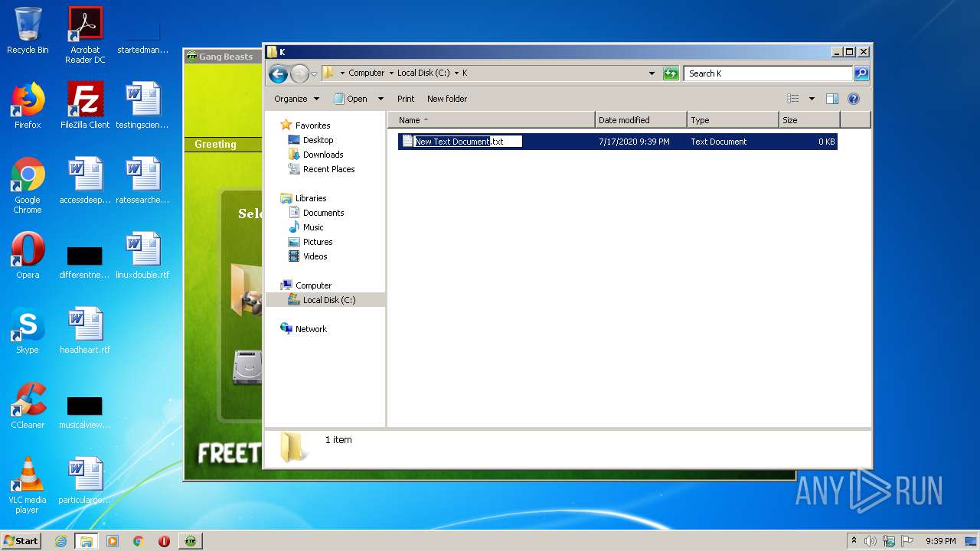Select the particularge... Word document icon
The image size is (980, 551).
(85, 481)
